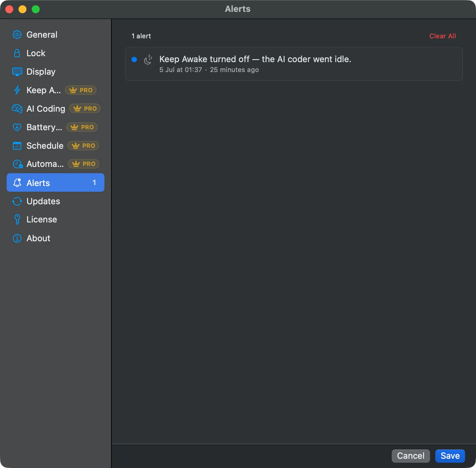Open the Display monitor icon
The height and width of the screenshot is (468, 476).
(17, 72)
